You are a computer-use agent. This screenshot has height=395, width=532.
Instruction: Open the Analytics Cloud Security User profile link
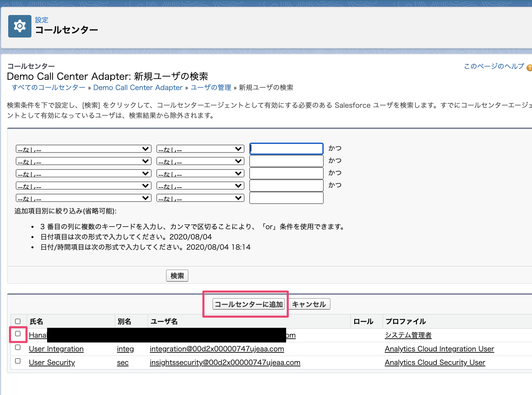tap(435, 362)
